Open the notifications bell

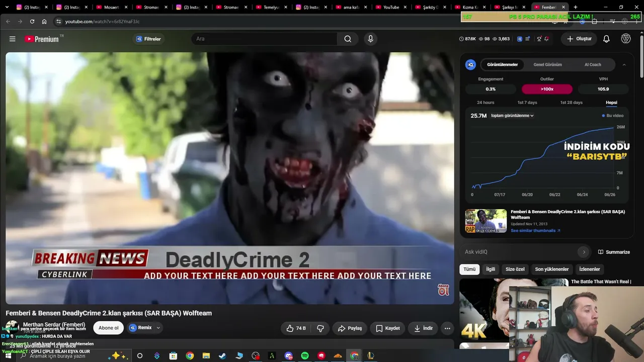coord(606,39)
